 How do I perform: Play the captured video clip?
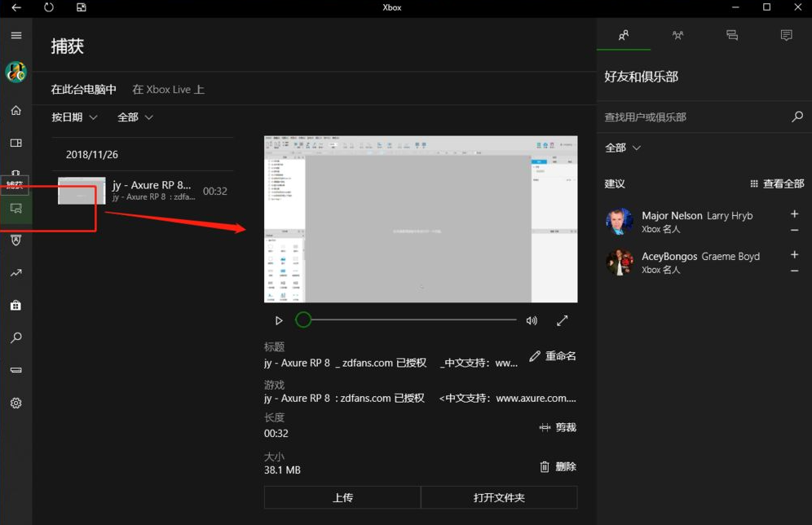[279, 320]
